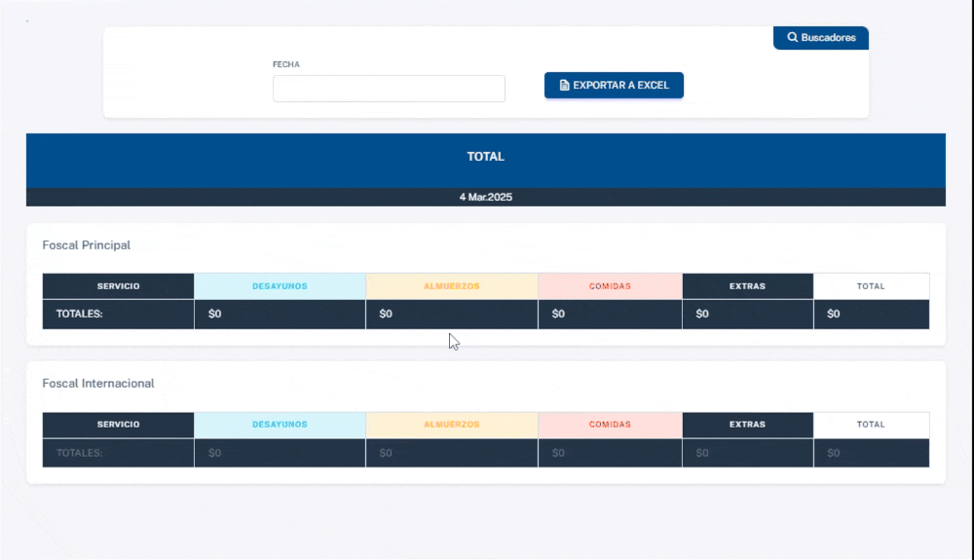Click Foscal Principal's Servicio column header
974x560 pixels.
(118, 286)
